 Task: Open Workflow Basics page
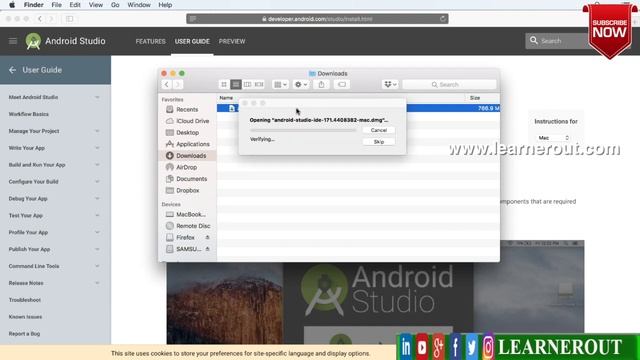(x=29, y=114)
